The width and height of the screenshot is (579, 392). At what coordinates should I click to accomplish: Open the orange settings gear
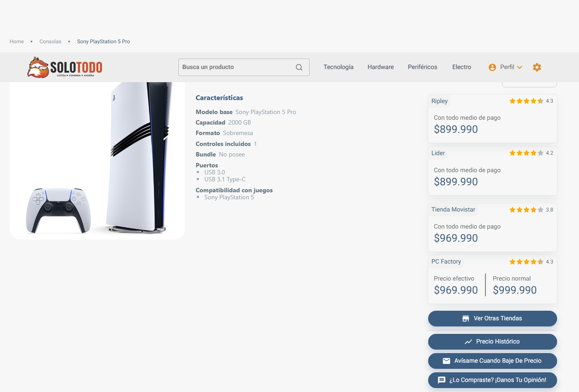[537, 67]
